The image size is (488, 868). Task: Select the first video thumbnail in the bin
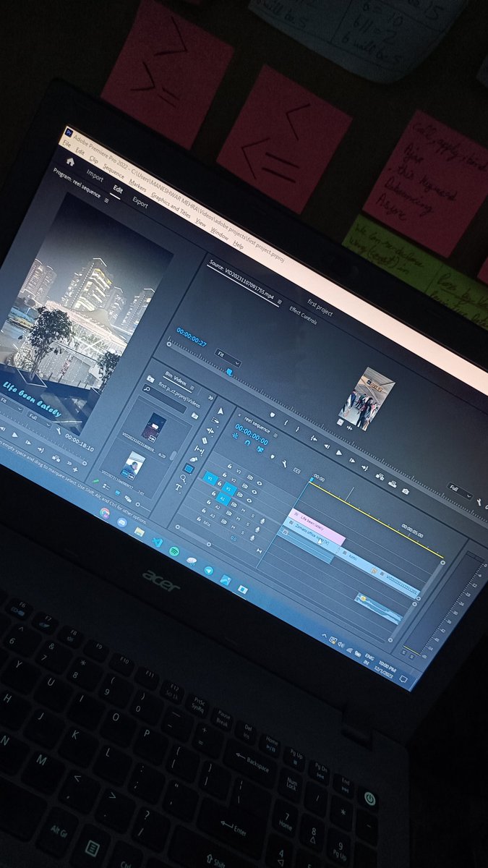coord(153,427)
